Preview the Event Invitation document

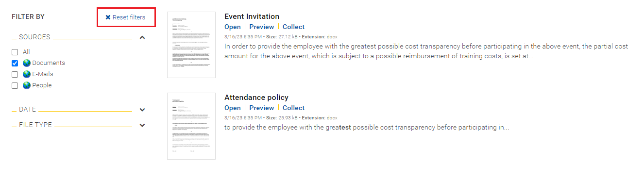262,27
